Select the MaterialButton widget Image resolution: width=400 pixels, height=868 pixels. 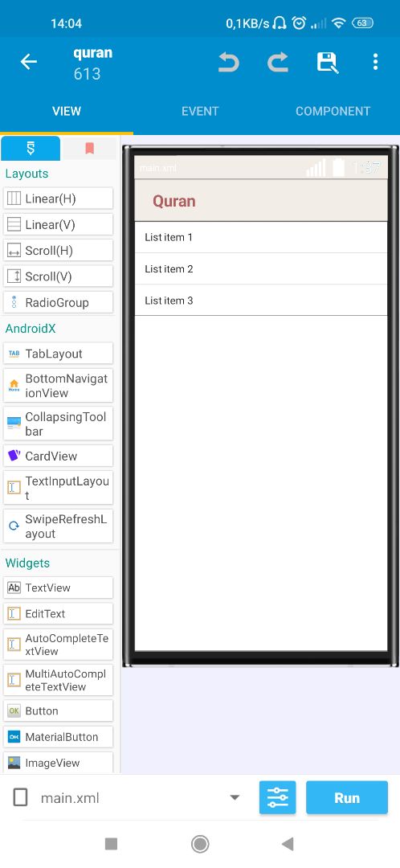(x=58, y=737)
